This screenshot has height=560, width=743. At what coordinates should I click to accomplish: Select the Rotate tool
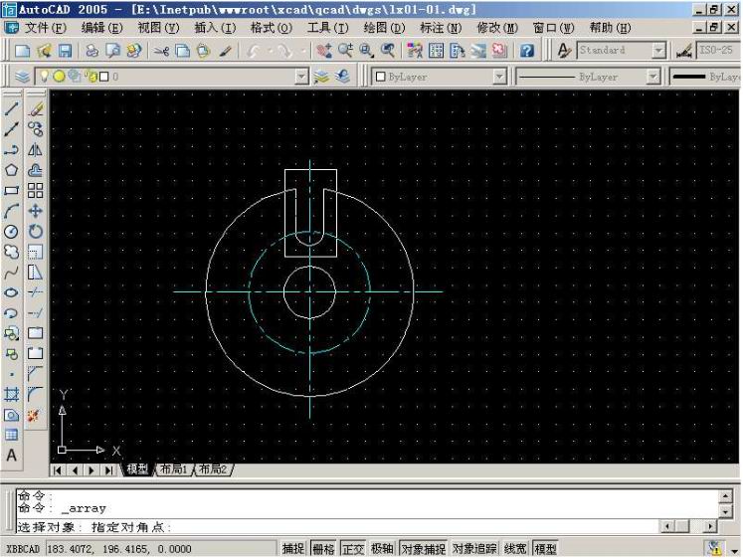(x=35, y=231)
